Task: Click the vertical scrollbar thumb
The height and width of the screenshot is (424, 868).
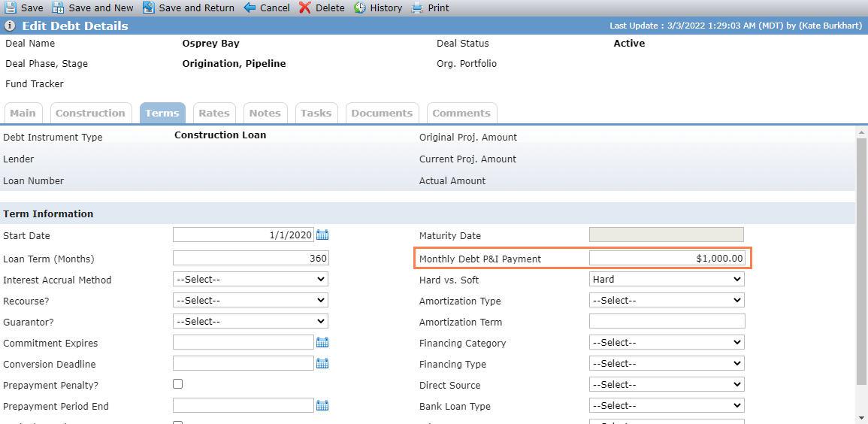Action: pos(862,260)
